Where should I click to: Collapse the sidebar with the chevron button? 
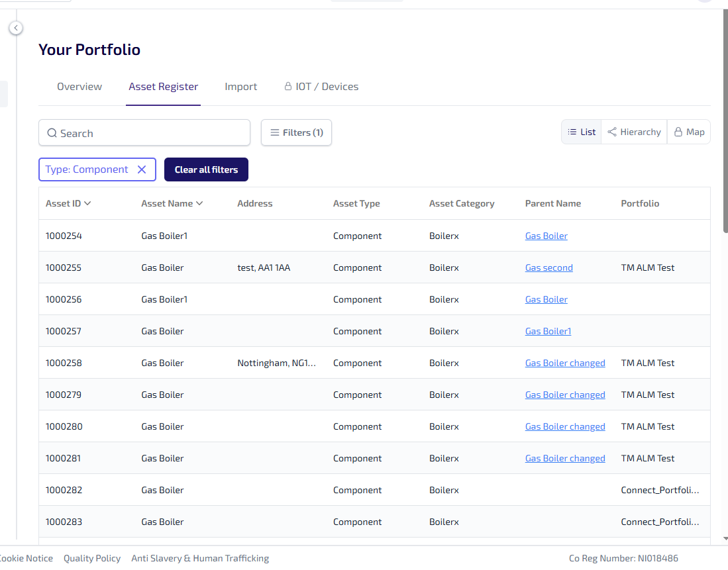[16, 28]
